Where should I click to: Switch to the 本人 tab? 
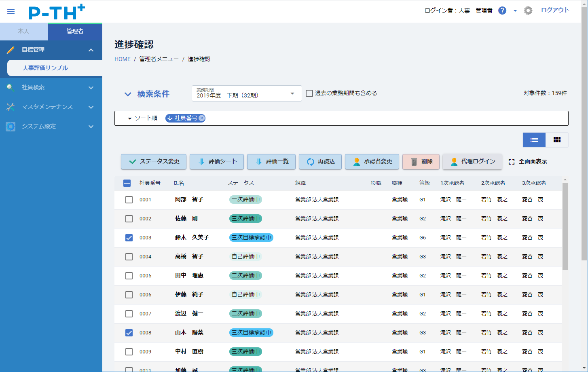(x=24, y=31)
